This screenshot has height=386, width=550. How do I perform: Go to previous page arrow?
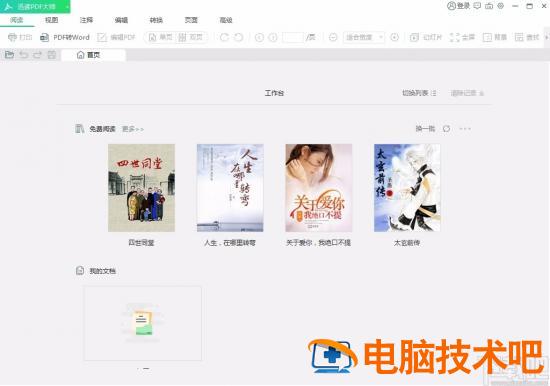(x=259, y=37)
